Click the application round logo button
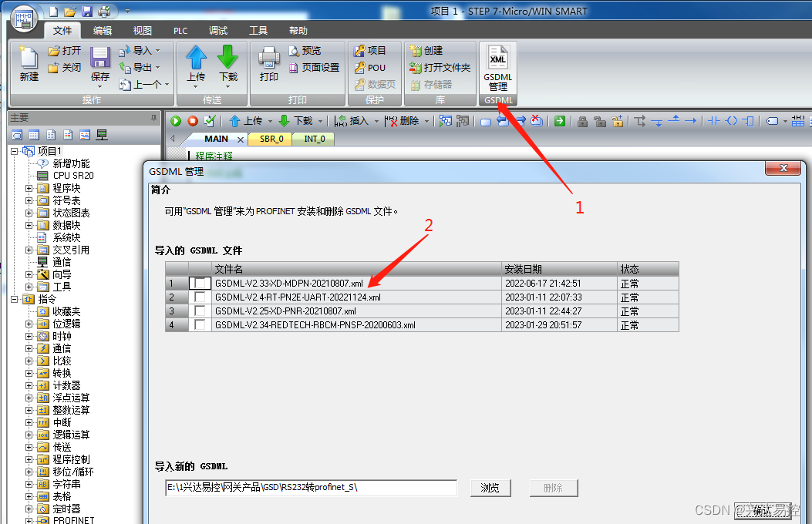812x524 pixels. pos(24,20)
